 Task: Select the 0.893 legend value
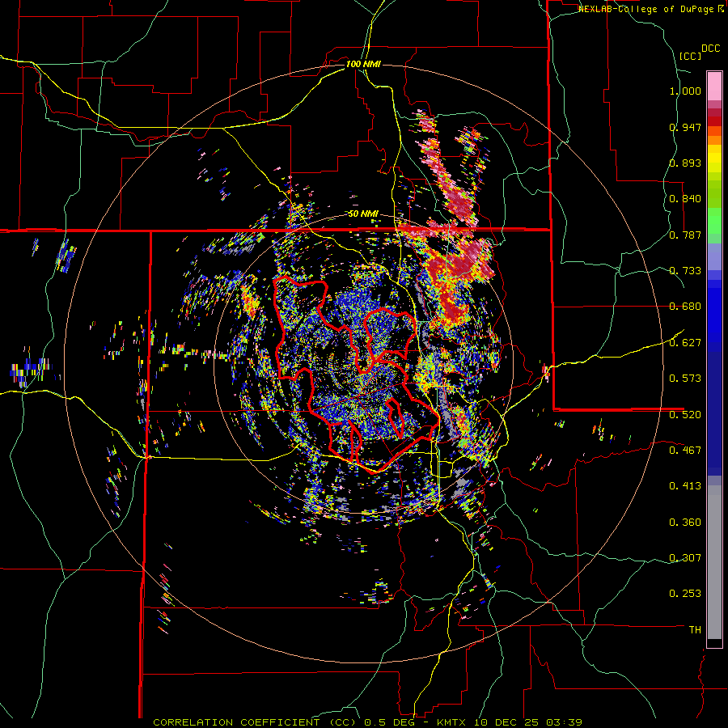685,163
